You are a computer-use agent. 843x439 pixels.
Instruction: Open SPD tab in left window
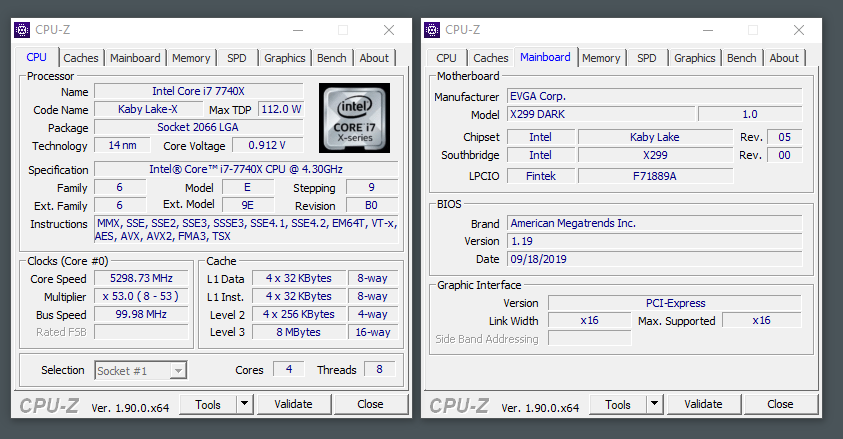(x=237, y=58)
